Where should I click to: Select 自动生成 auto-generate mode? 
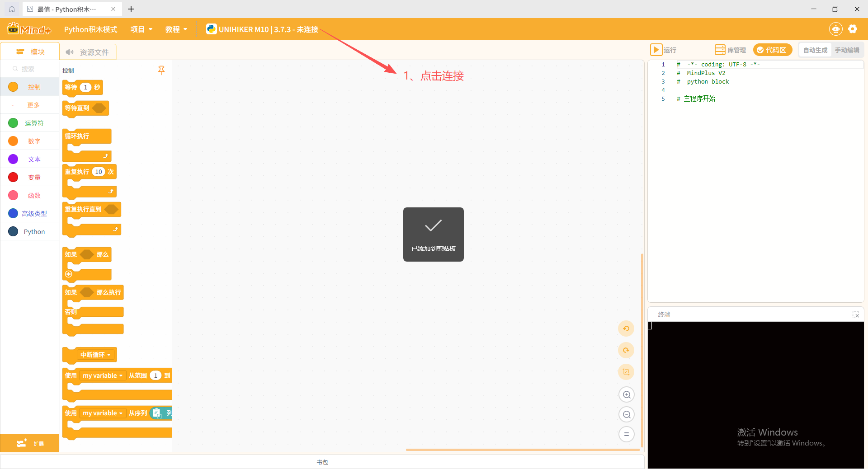(x=815, y=50)
